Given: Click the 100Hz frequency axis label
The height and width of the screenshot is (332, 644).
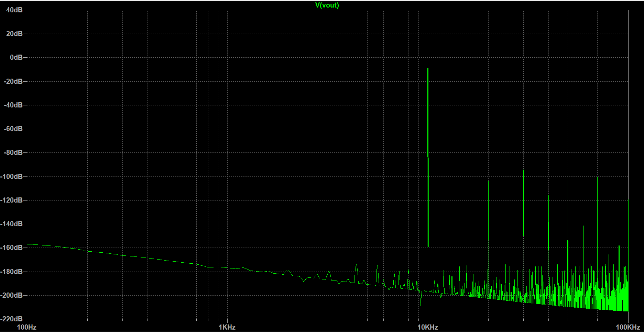Looking at the screenshot, I should pyautogui.click(x=27, y=327).
